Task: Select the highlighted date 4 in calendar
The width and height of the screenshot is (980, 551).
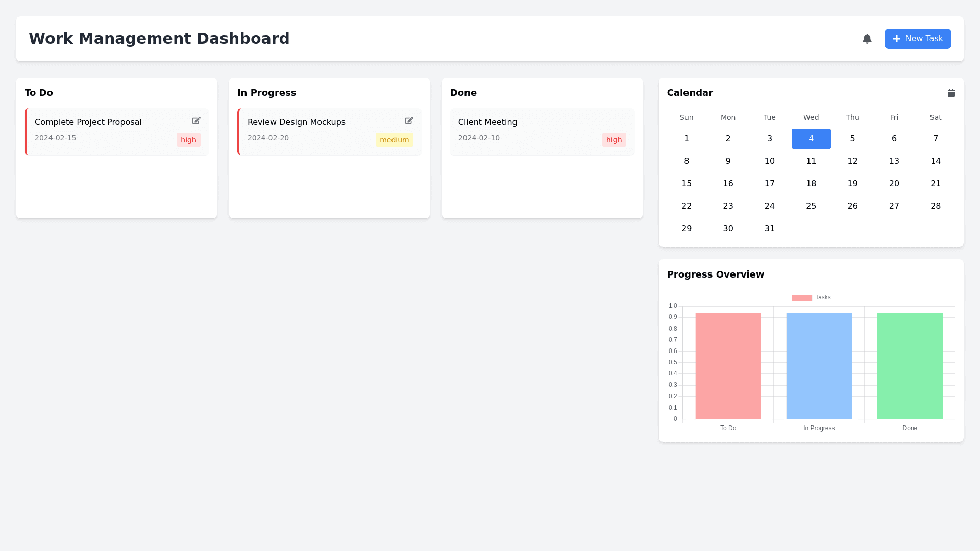Action: 811,139
